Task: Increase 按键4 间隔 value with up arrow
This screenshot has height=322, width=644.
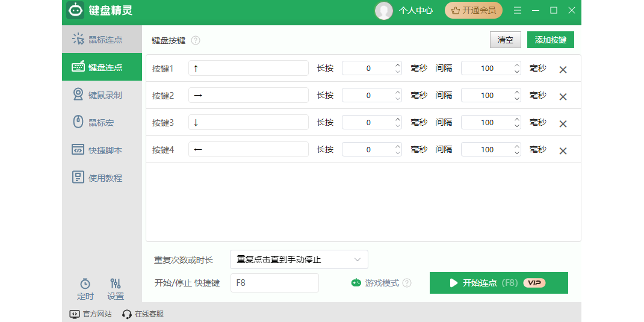Action: pyautogui.click(x=517, y=146)
